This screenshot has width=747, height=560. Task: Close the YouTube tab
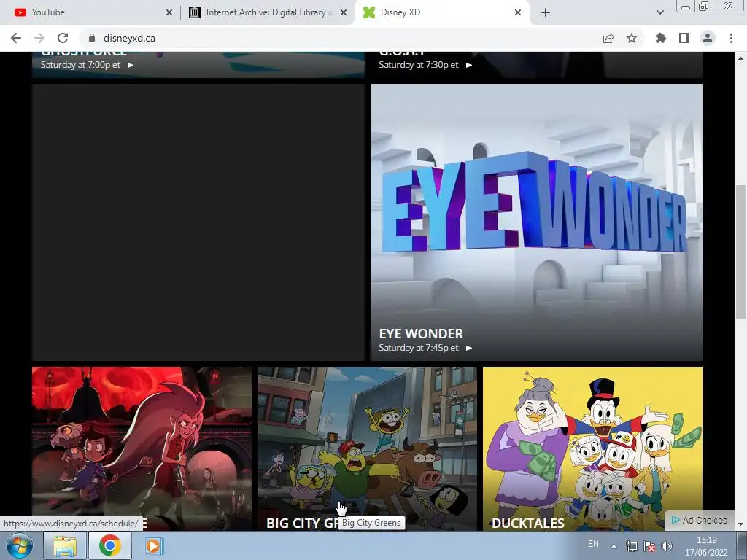169,12
